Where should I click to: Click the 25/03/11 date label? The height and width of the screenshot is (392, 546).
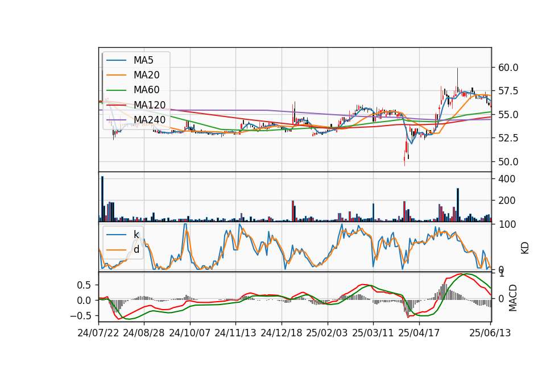tap(373, 333)
